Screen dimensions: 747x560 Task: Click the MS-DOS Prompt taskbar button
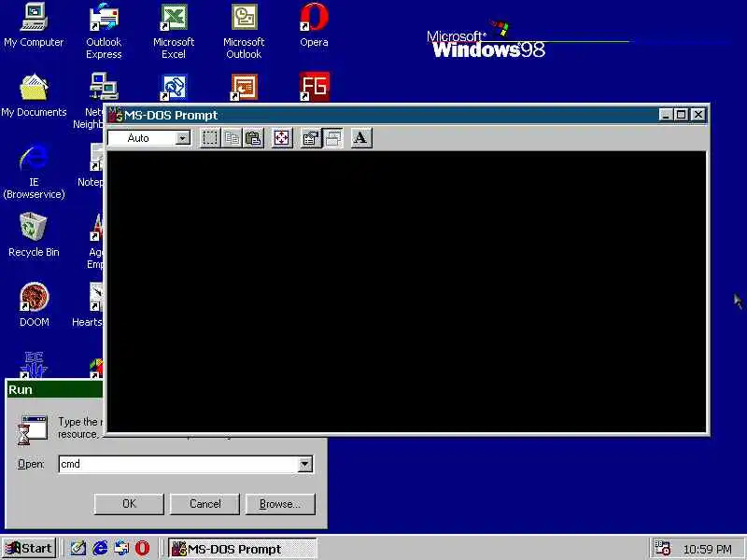click(242, 549)
